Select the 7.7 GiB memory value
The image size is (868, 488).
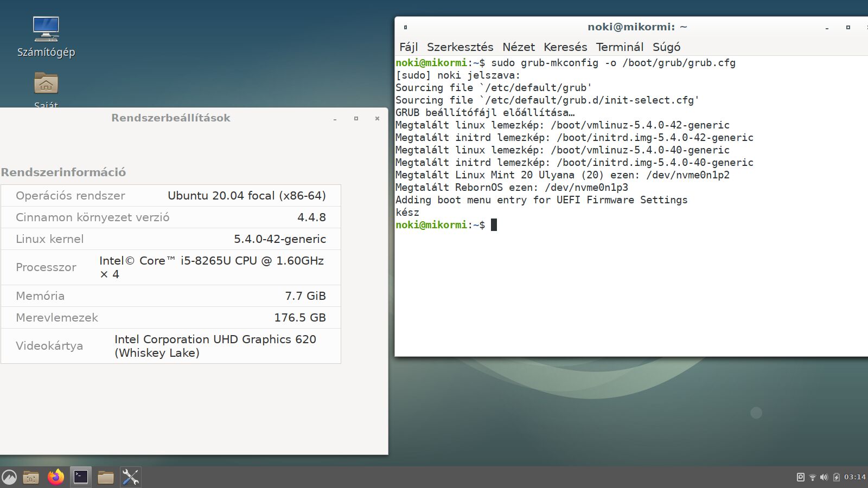coord(305,296)
